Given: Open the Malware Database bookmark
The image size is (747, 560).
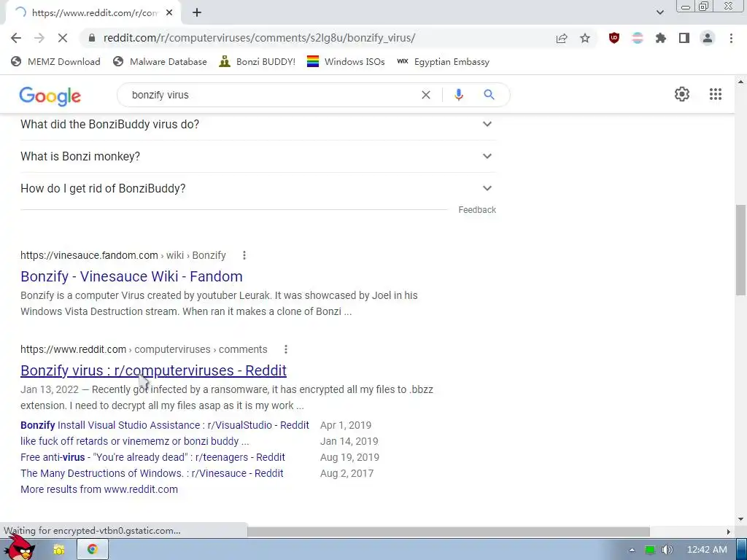Looking at the screenshot, I should 160,61.
